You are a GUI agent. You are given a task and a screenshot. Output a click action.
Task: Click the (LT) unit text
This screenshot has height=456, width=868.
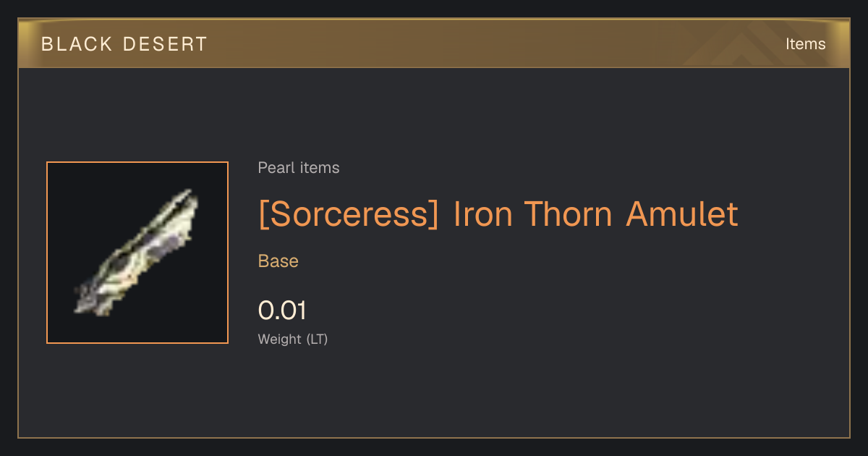coord(318,339)
